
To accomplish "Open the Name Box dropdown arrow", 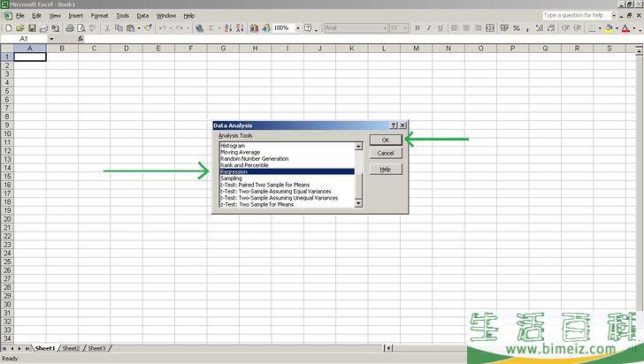I will 51,39.
